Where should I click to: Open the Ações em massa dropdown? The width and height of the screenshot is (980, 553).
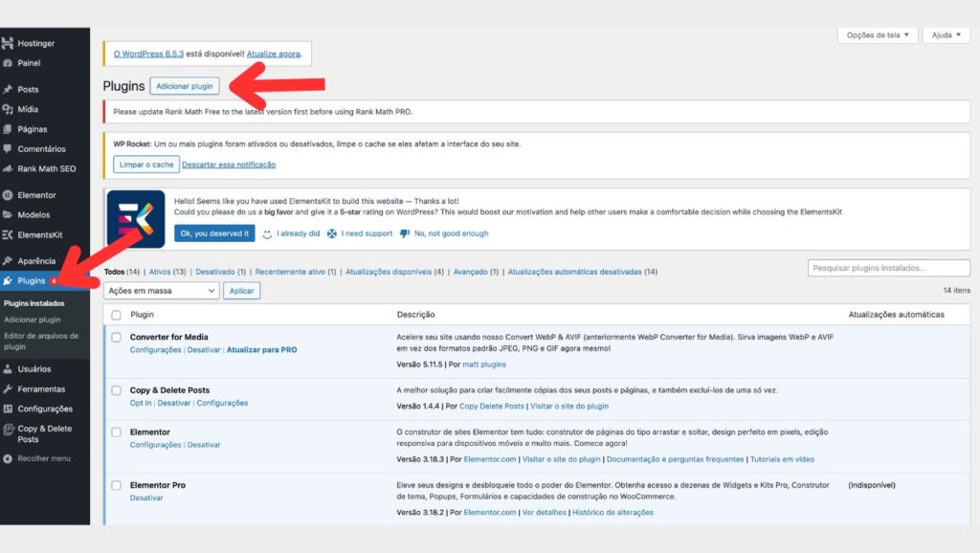(161, 291)
